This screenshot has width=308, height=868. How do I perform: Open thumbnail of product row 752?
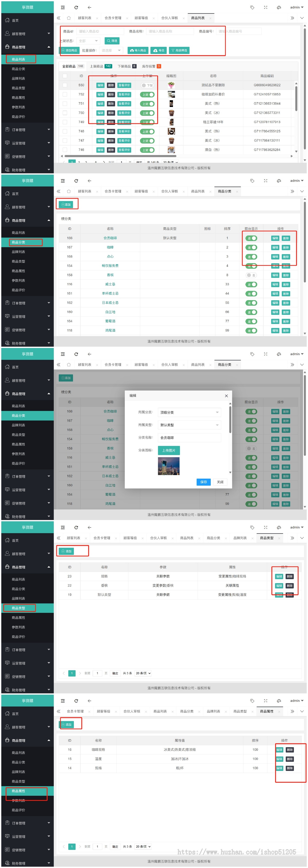[171, 94]
